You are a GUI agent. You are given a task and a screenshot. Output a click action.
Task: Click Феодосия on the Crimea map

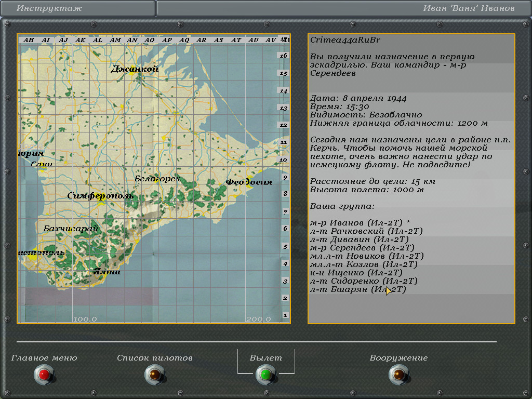pyautogui.click(x=249, y=182)
